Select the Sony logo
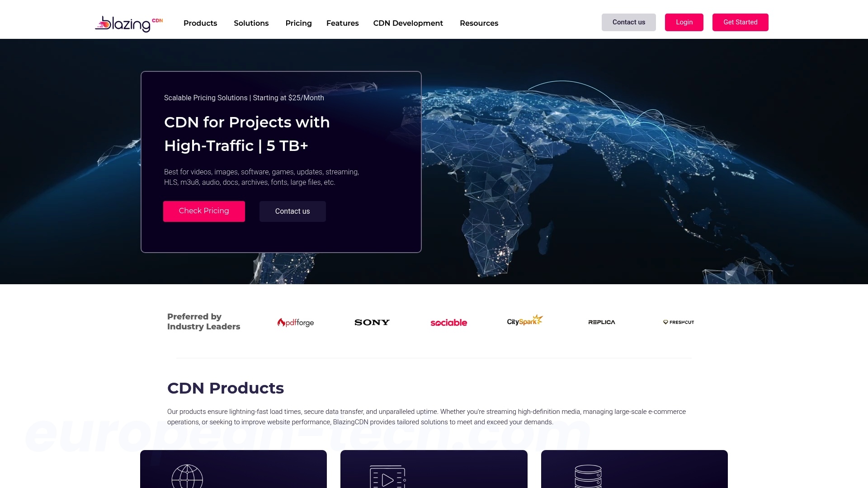This screenshot has width=868, height=488. (x=372, y=322)
